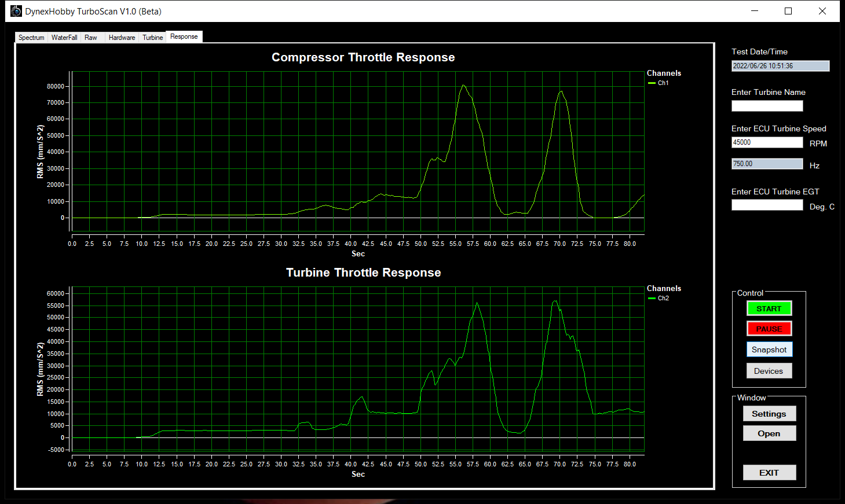Open the Turbine tab
The height and width of the screenshot is (504, 845).
(x=153, y=38)
